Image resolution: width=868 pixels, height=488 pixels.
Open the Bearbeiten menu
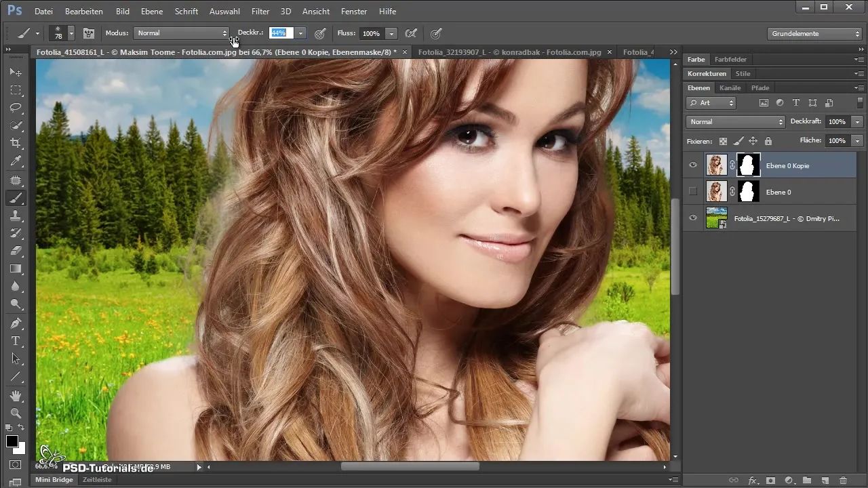[x=84, y=12]
